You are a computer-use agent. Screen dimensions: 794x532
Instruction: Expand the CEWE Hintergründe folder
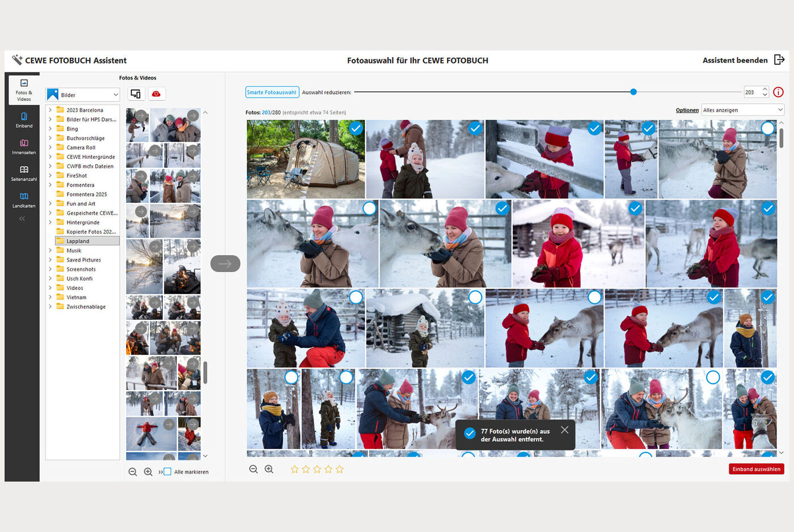pos(50,157)
